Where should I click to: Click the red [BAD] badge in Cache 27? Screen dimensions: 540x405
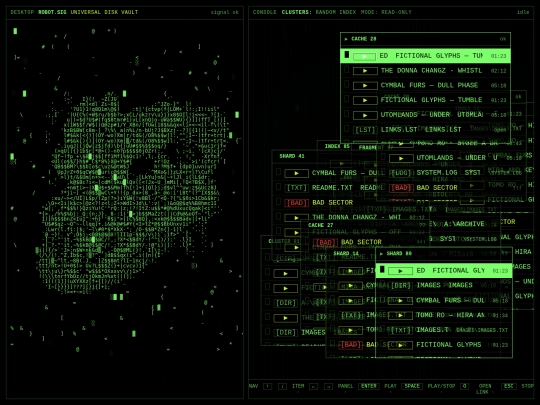[x=325, y=242]
